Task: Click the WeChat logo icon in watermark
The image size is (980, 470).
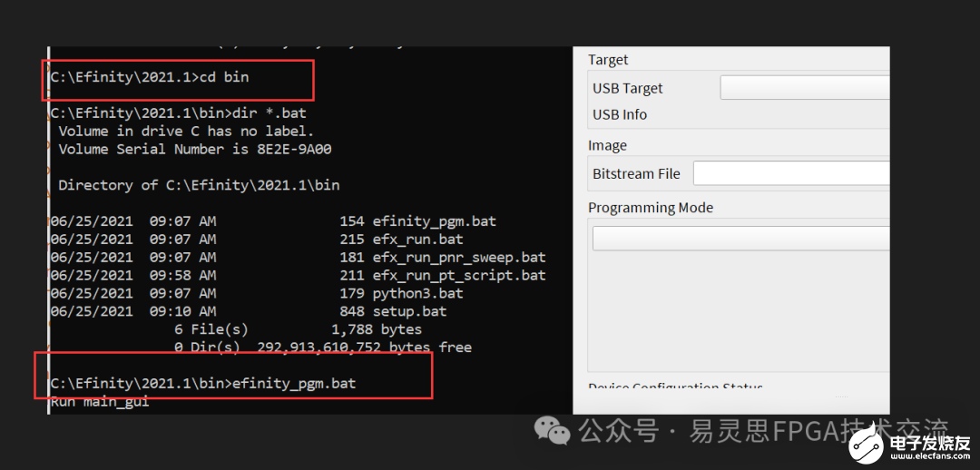Action: click(552, 429)
